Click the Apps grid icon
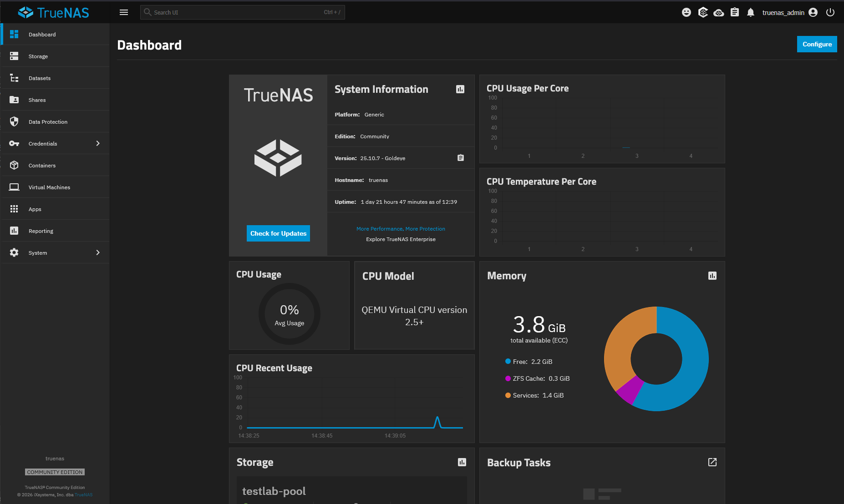844x504 pixels. 14,209
